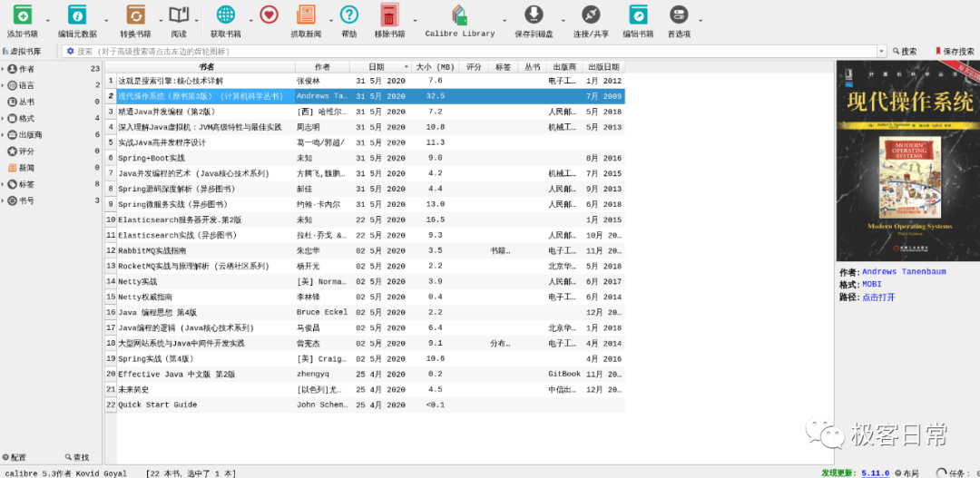Image resolution: width=980 pixels, height=478 pixels.
Task: Open the search history dropdown arrow
Action: (882, 51)
